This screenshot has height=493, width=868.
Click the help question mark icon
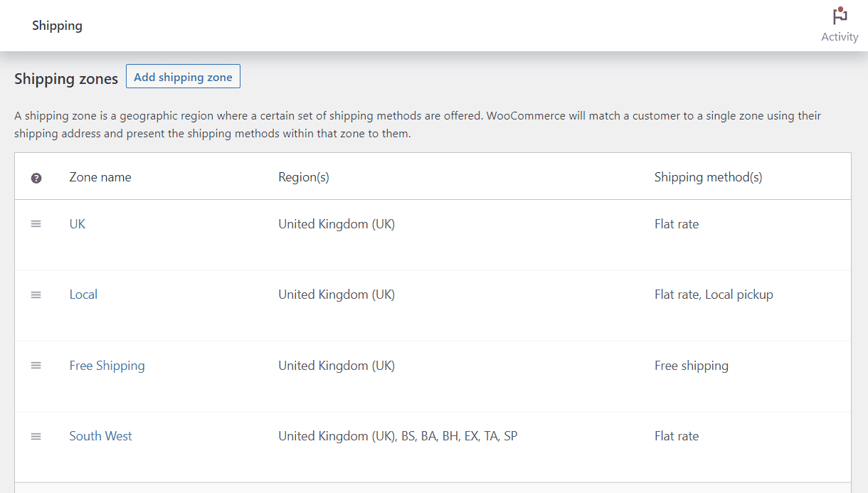tap(36, 178)
